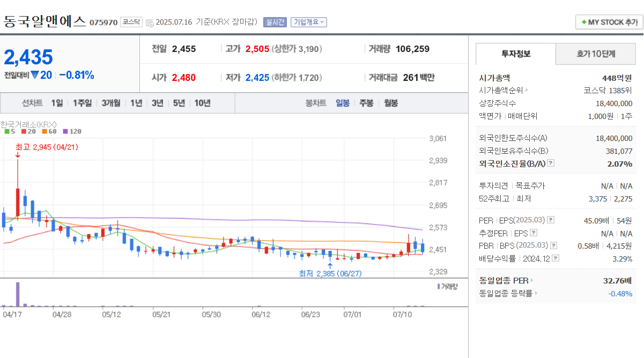The width and height of the screenshot is (644, 358).
Task: Open the 동일업종 PER link
Action: click(x=506, y=280)
